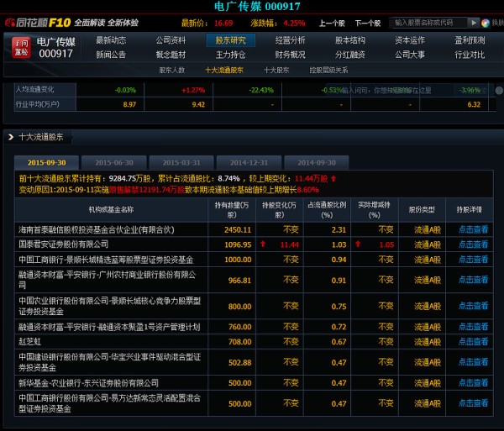Screen dimensions: 504x431
Task: Click the 持有数量(万股) column header
Action: [232, 210]
